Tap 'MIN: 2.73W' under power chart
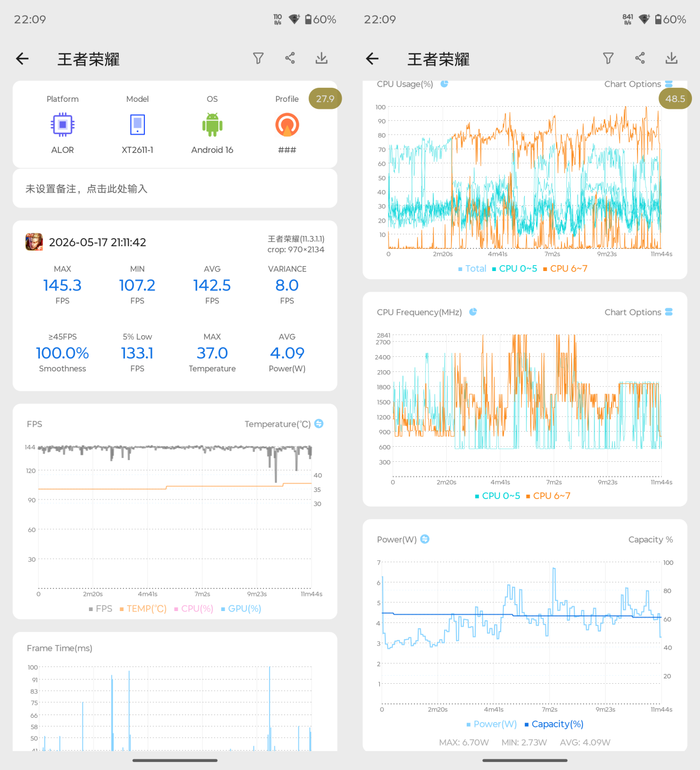 (524, 743)
